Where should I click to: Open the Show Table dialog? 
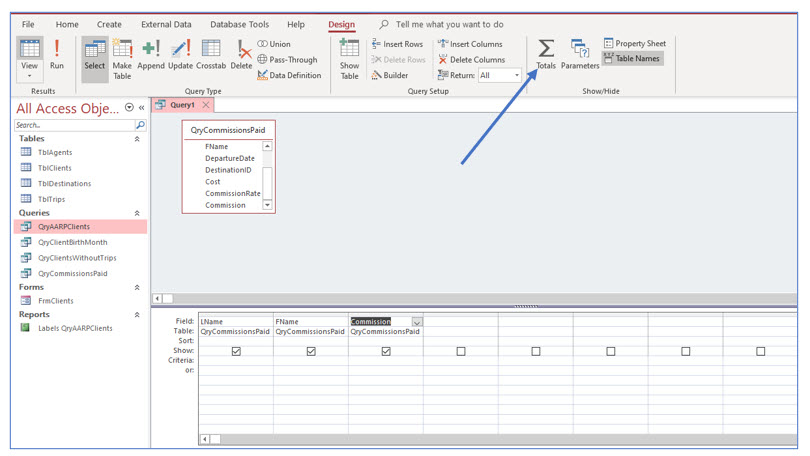[349, 59]
